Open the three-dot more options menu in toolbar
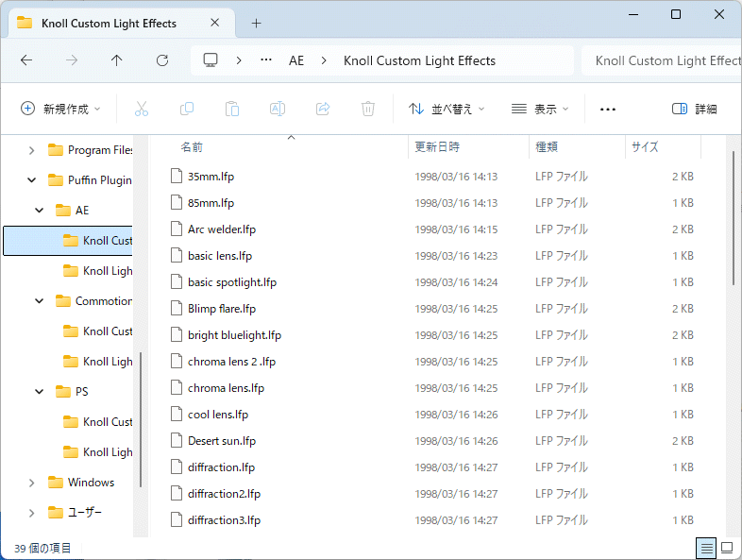The image size is (742, 560). coord(608,110)
